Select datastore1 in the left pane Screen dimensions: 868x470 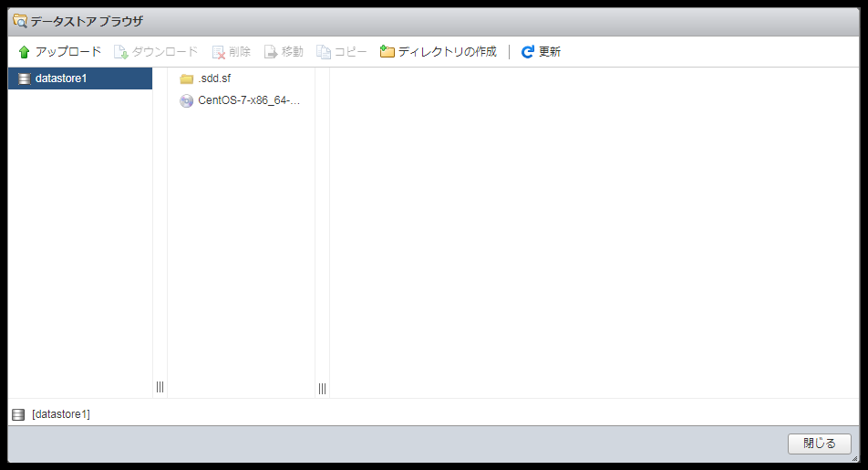coord(80,78)
